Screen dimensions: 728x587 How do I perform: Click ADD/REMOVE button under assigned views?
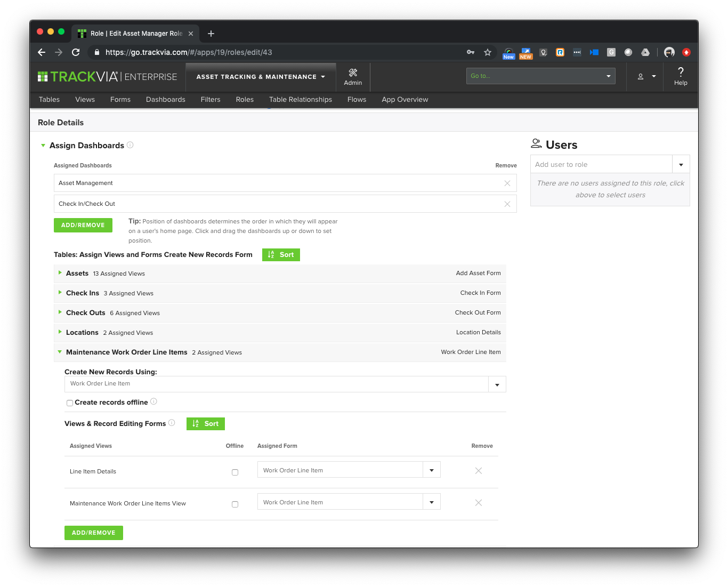point(94,533)
